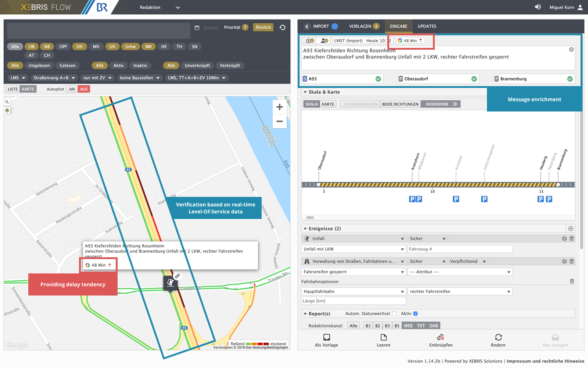Collapse the Skala & Karte section
Viewport: 588px width, 368px height.
305,92
